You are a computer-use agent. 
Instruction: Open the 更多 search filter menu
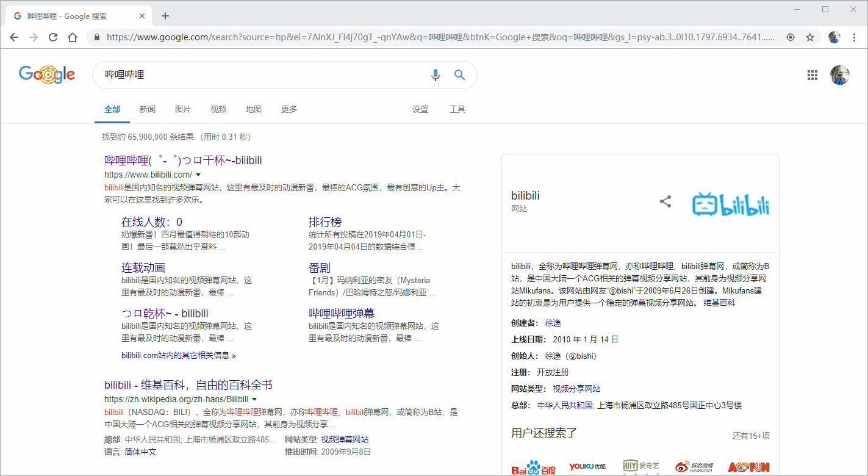289,109
